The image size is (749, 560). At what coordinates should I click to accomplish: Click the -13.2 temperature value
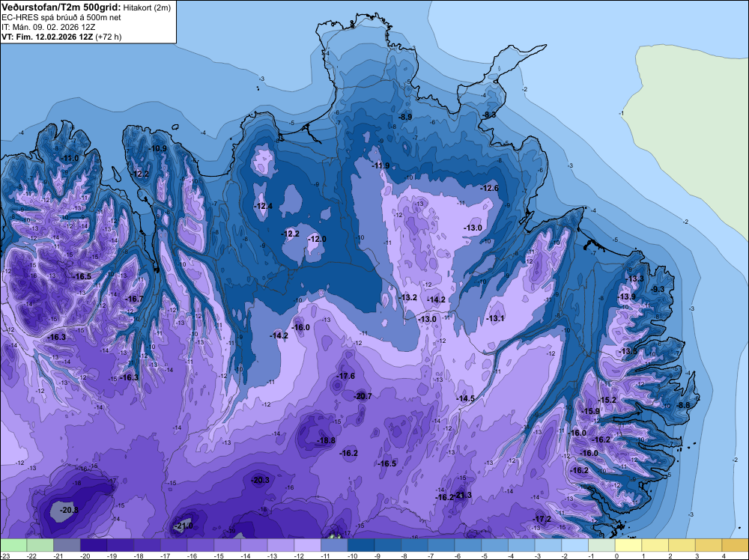(x=407, y=297)
